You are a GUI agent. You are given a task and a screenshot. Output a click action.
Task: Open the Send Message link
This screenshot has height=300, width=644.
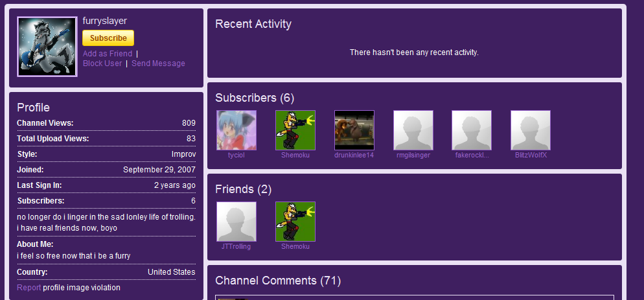tap(158, 63)
